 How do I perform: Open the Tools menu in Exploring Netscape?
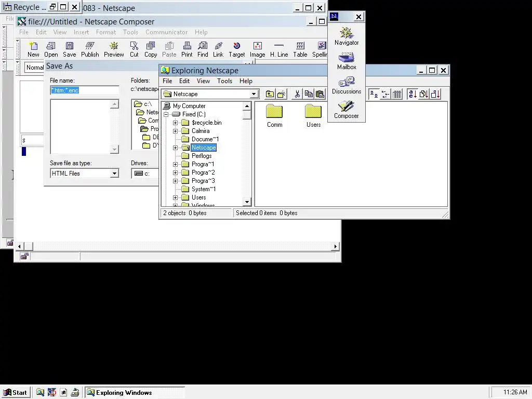tap(224, 81)
